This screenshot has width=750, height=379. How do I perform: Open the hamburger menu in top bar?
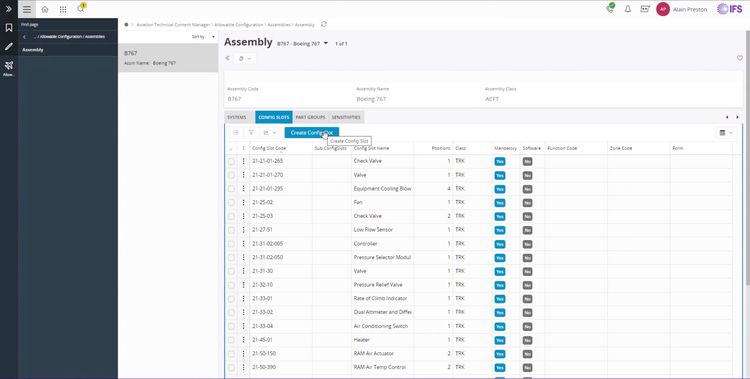(x=27, y=9)
